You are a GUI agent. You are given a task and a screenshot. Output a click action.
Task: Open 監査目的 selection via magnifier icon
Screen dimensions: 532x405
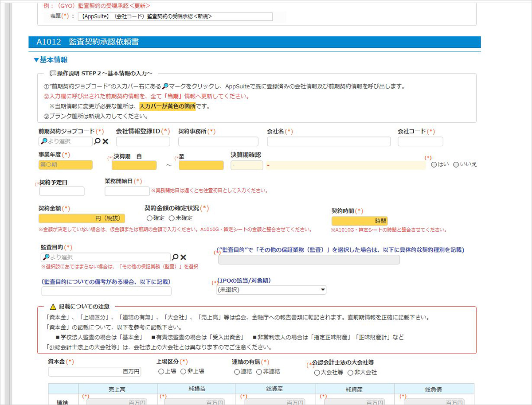[175, 257]
